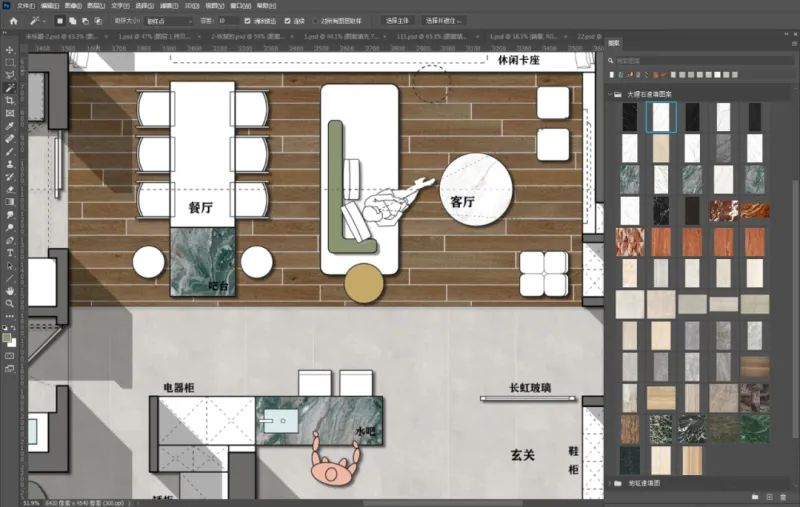Select the Zoom tool in toolbar
Screen dimensions: 800x507
[x=9, y=304]
